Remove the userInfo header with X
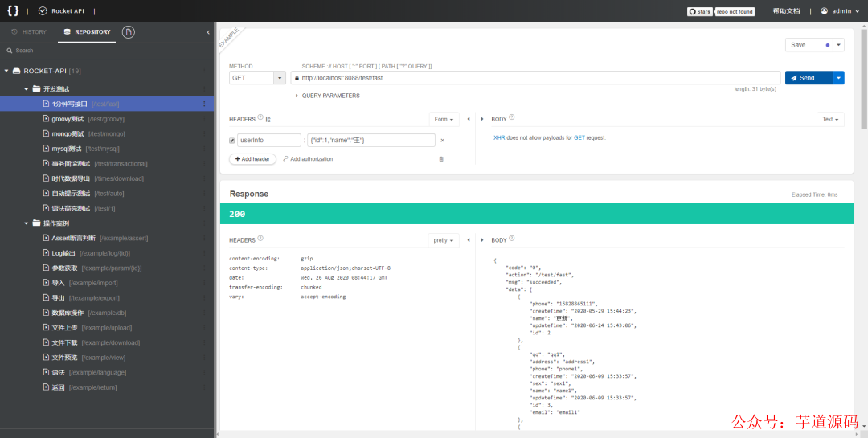 [442, 141]
